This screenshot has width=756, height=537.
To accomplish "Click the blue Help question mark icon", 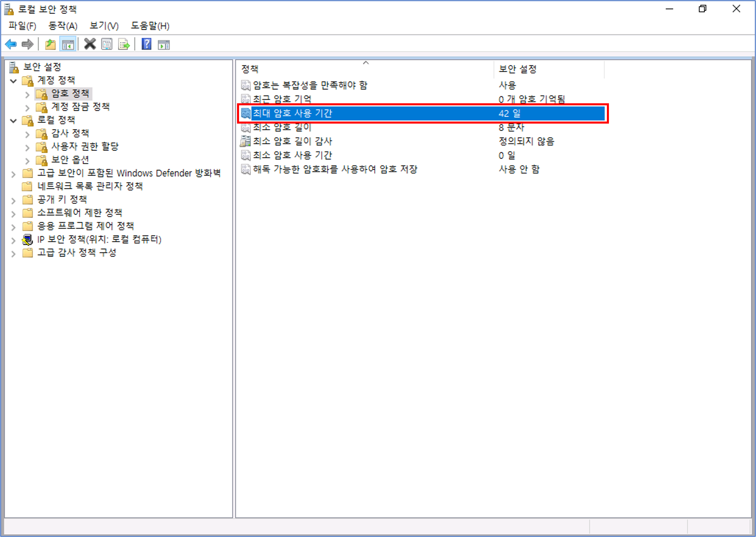I will (147, 44).
